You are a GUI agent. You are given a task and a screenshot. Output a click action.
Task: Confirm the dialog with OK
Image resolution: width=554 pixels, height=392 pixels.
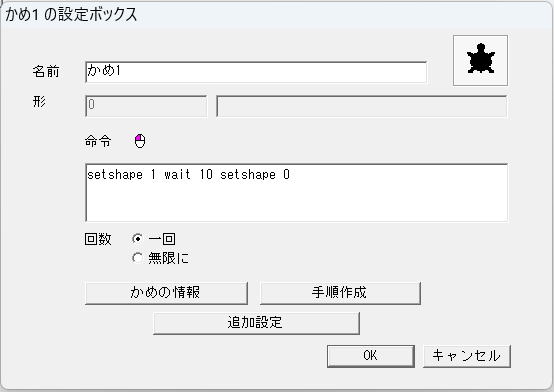(x=371, y=356)
